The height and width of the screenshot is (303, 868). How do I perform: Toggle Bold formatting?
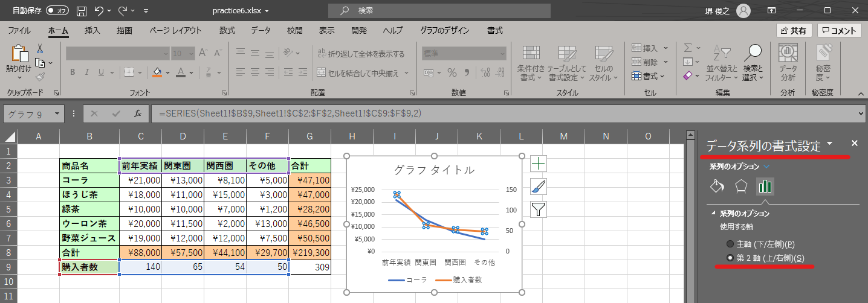click(x=72, y=72)
